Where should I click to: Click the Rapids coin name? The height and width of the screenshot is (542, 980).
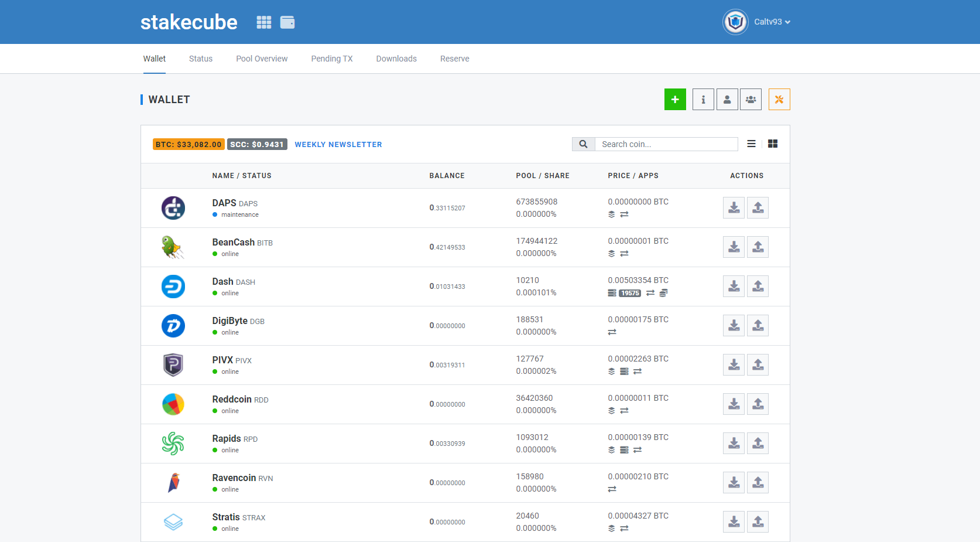[227, 438]
